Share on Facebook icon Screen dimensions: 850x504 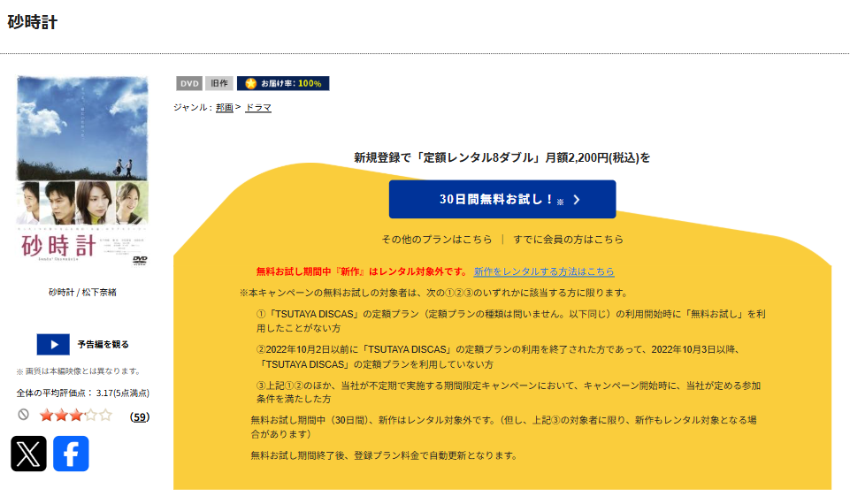[x=71, y=454]
